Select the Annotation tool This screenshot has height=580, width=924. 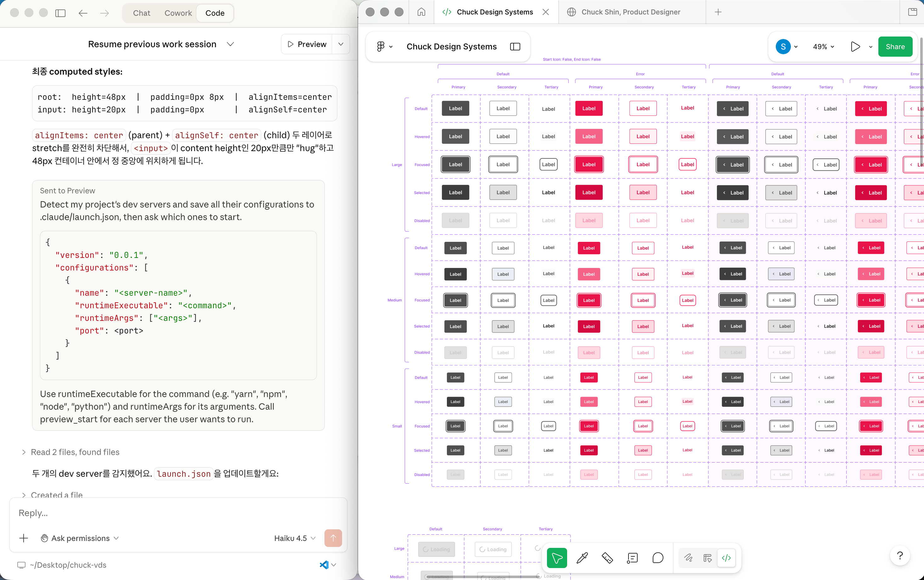click(x=632, y=558)
